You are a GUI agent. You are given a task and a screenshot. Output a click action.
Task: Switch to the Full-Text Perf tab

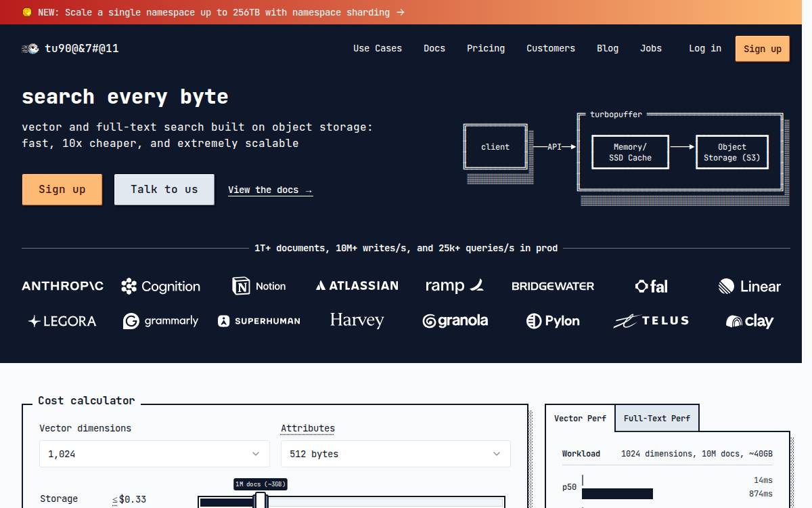(657, 419)
